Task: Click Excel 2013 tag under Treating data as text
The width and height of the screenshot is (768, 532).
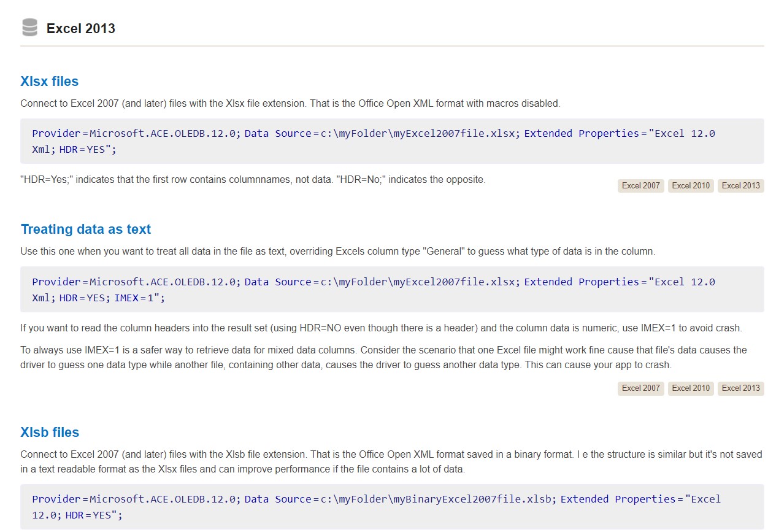Action: point(740,388)
